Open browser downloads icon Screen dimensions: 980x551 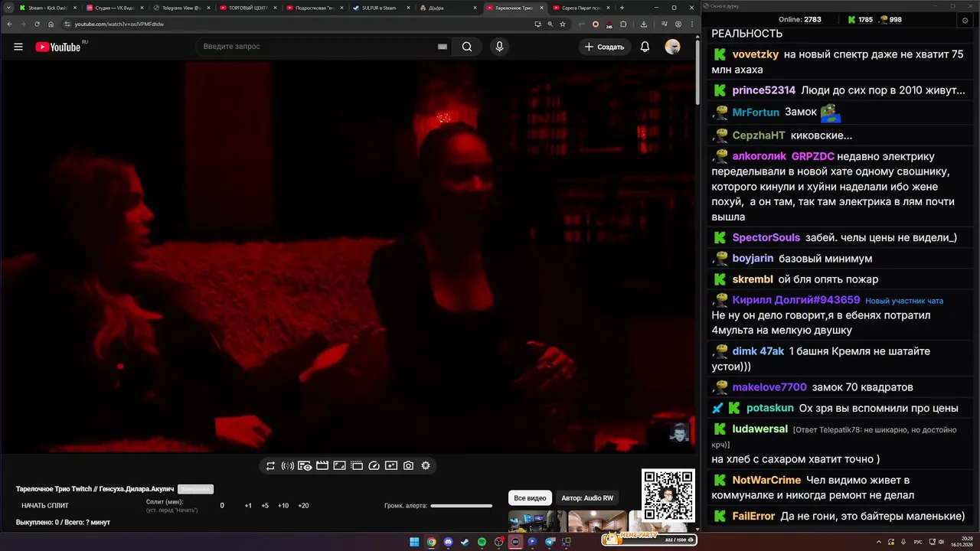tap(644, 24)
